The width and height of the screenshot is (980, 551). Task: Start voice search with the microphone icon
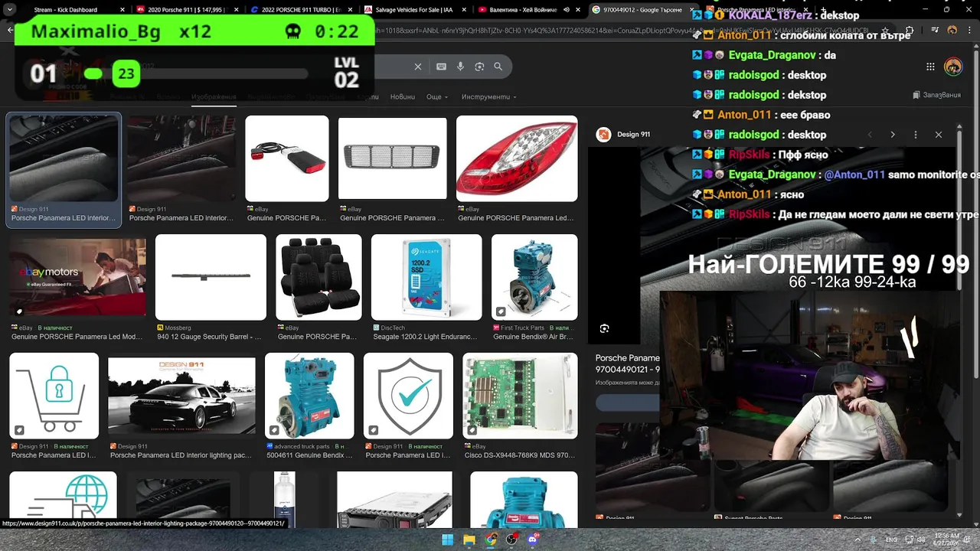[460, 67]
